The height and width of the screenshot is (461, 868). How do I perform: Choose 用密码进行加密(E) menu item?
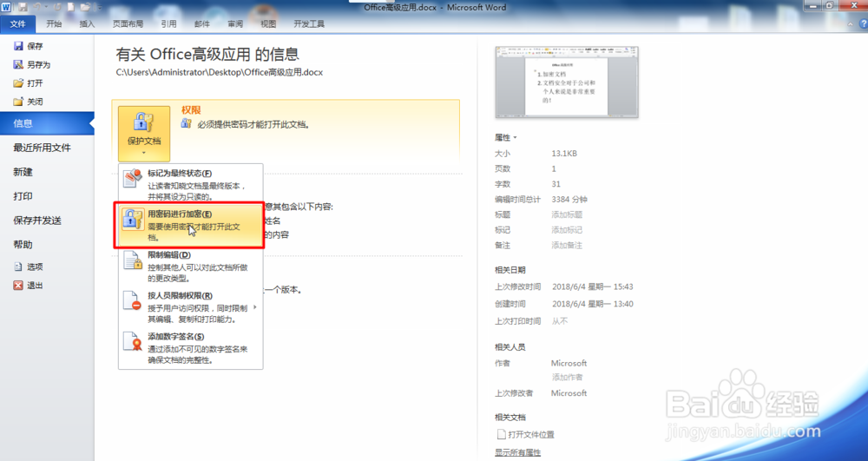coord(191,225)
